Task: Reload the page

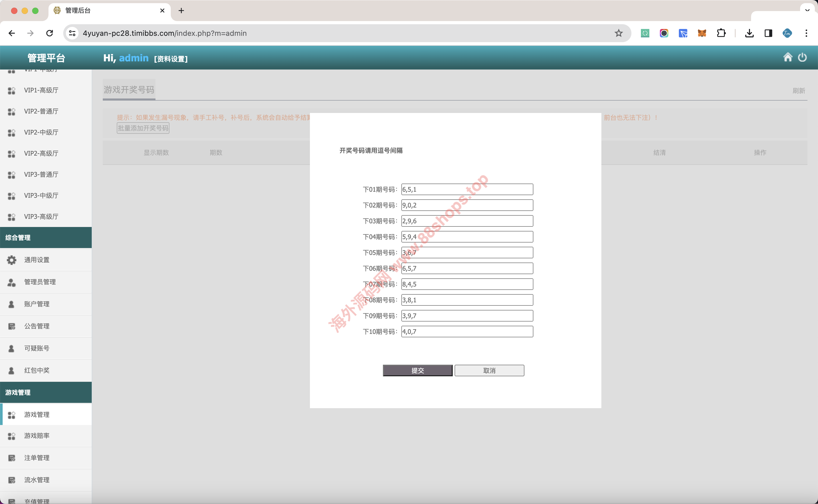Action: click(50, 33)
